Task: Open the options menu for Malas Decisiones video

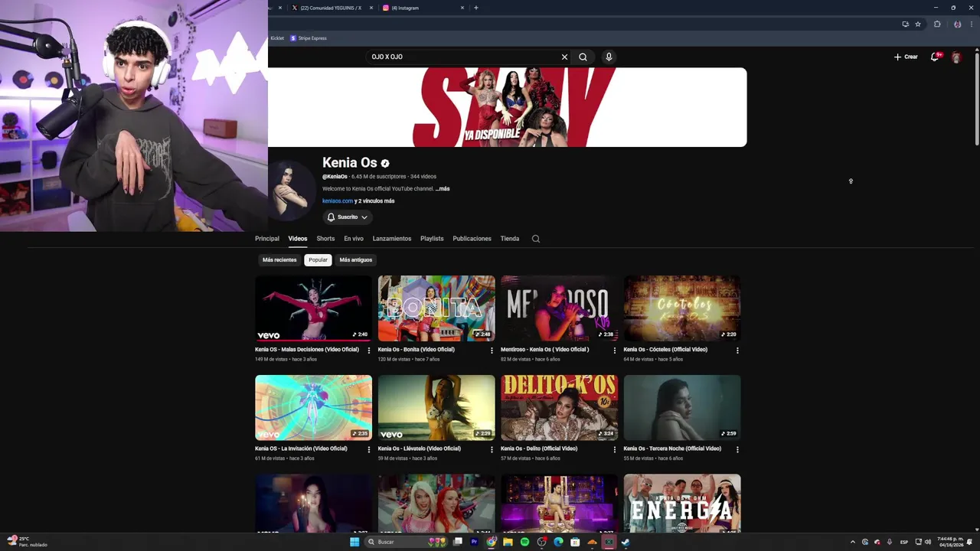Action: pos(369,350)
